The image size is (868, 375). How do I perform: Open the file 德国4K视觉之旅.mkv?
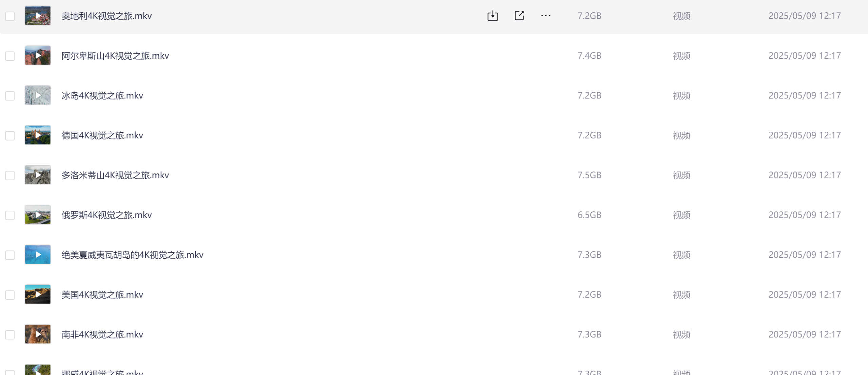click(102, 135)
